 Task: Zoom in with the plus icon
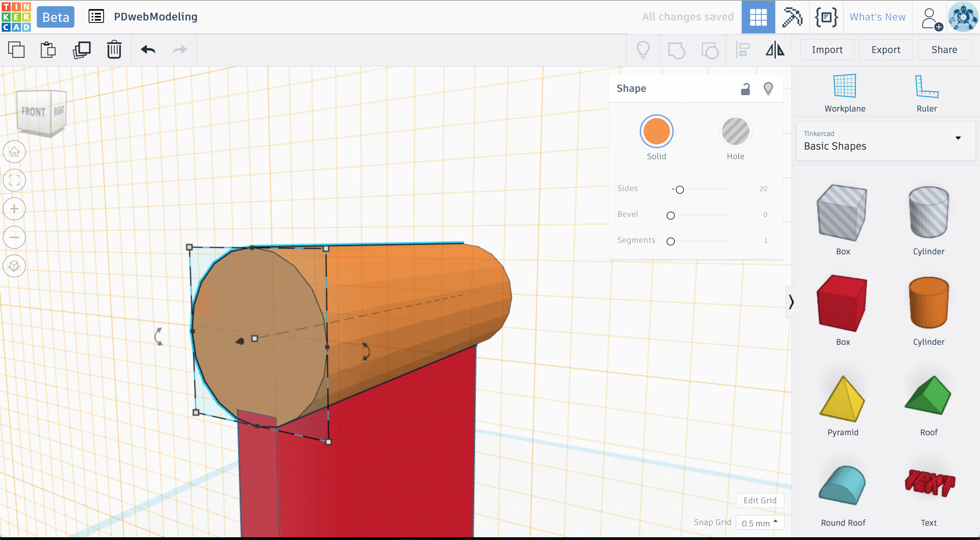pos(14,209)
